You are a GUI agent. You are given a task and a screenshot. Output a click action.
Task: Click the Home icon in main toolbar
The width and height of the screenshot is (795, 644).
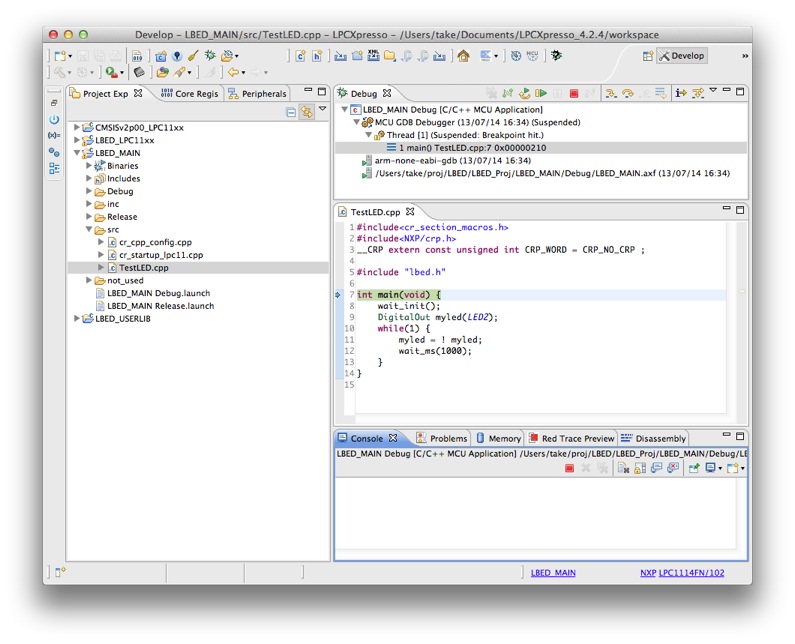463,56
